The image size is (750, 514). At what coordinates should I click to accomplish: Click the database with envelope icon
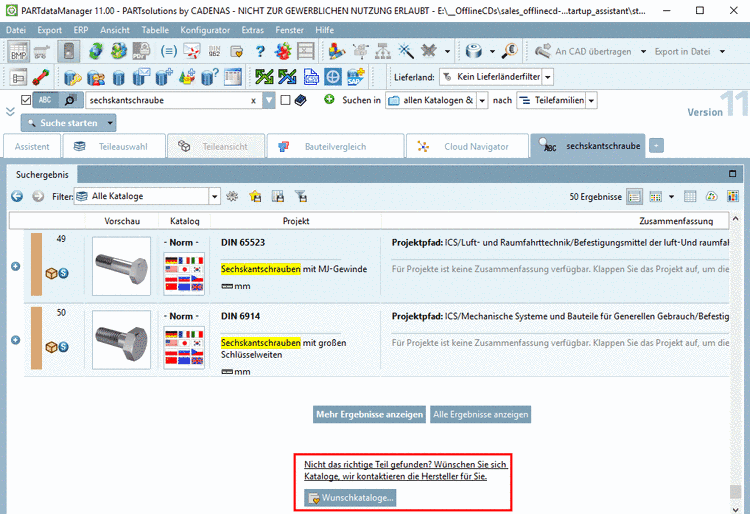click(141, 77)
